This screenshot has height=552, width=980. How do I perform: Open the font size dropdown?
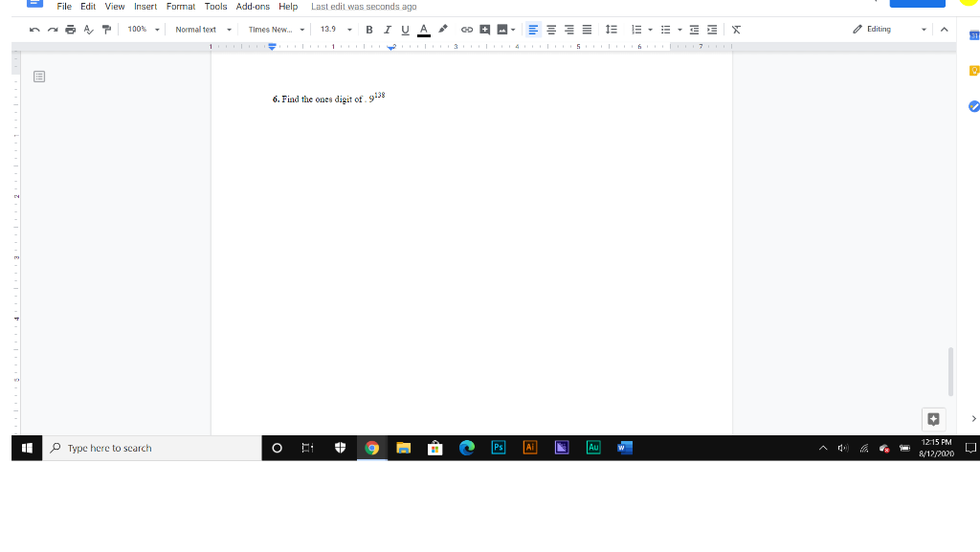click(334, 29)
